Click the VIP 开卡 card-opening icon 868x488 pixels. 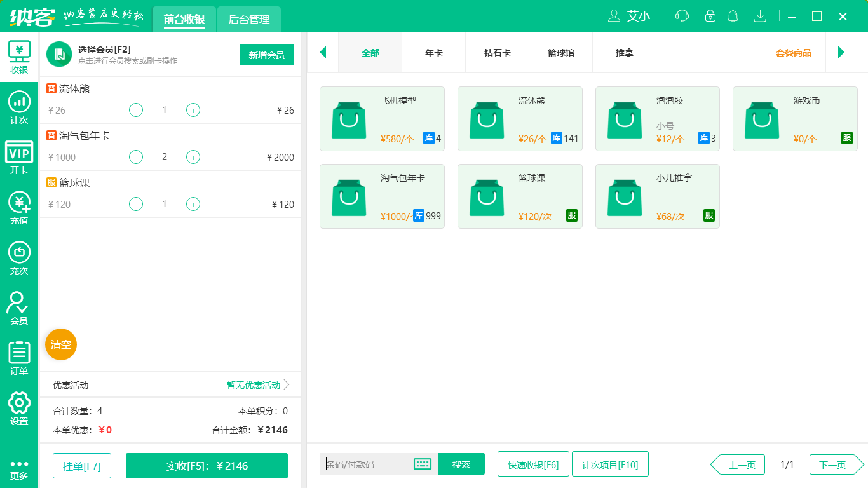[19, 154]
